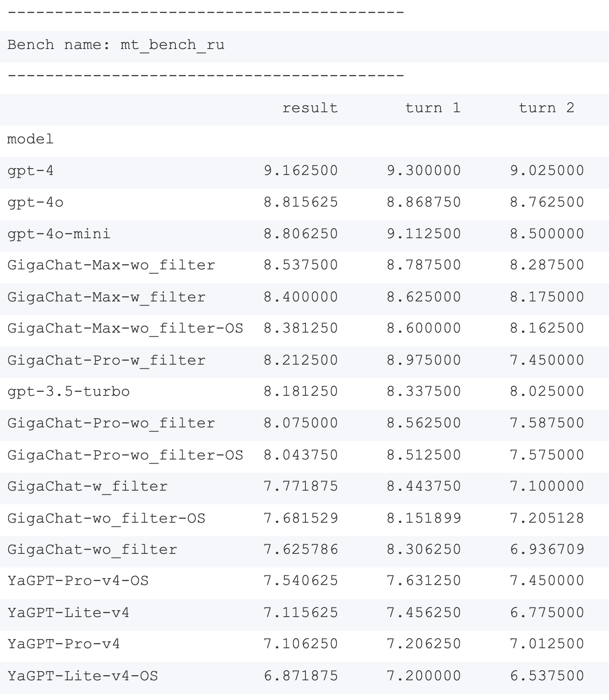Click turn 2 value 7.205128
This screenshot has width=609, height=700.
point(547,519)
